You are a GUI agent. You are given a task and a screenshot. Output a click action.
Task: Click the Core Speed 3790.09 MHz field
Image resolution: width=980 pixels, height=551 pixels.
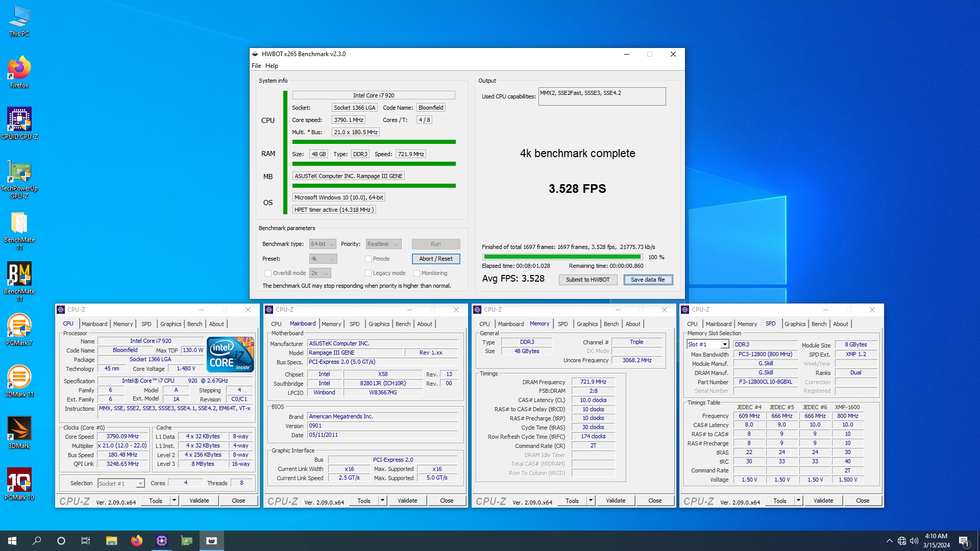tap(122, 437)
